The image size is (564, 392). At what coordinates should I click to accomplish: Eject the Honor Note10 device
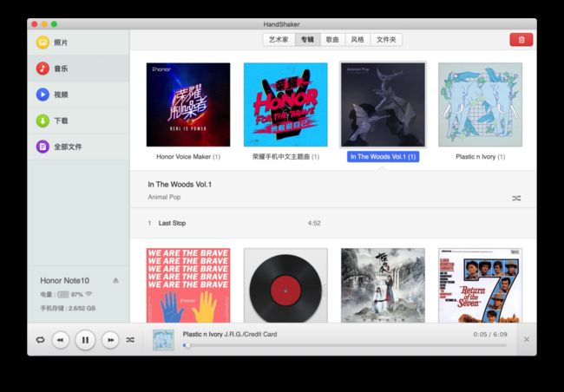[115, 280]
